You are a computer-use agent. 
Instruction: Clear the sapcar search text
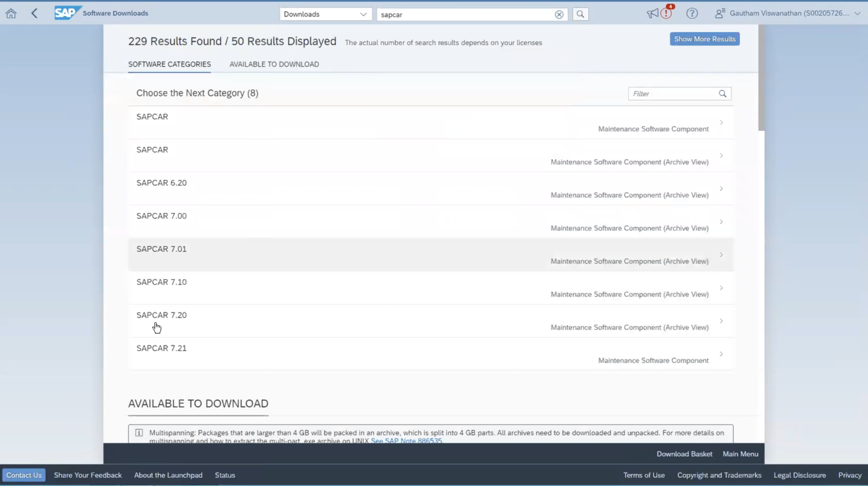coord(559,14)
